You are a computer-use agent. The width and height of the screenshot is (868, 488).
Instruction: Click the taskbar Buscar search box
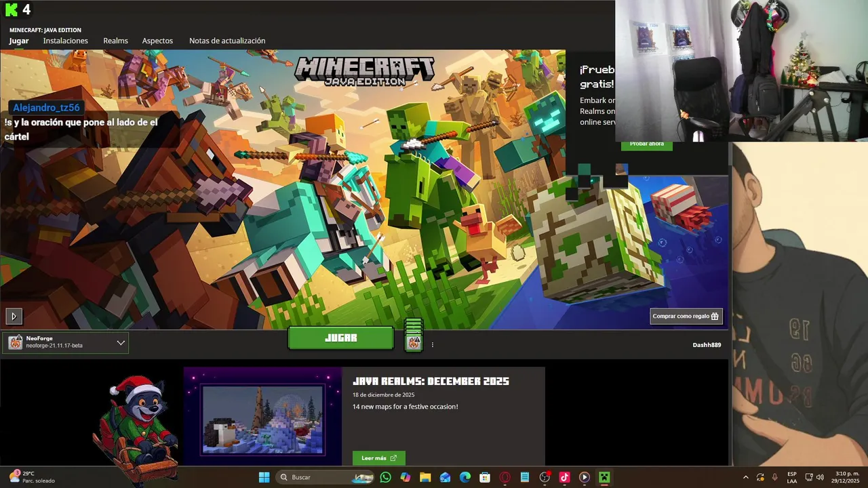pos(326,477)
